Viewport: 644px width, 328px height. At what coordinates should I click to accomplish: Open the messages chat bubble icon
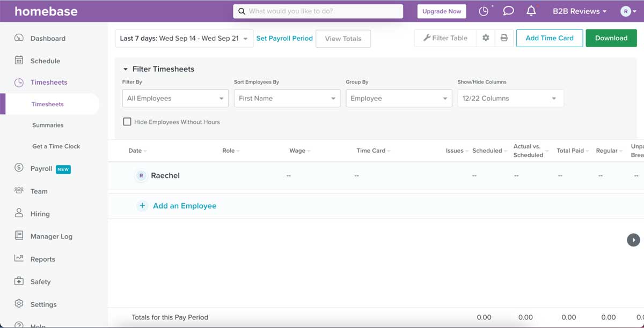(x=509, y=11)
